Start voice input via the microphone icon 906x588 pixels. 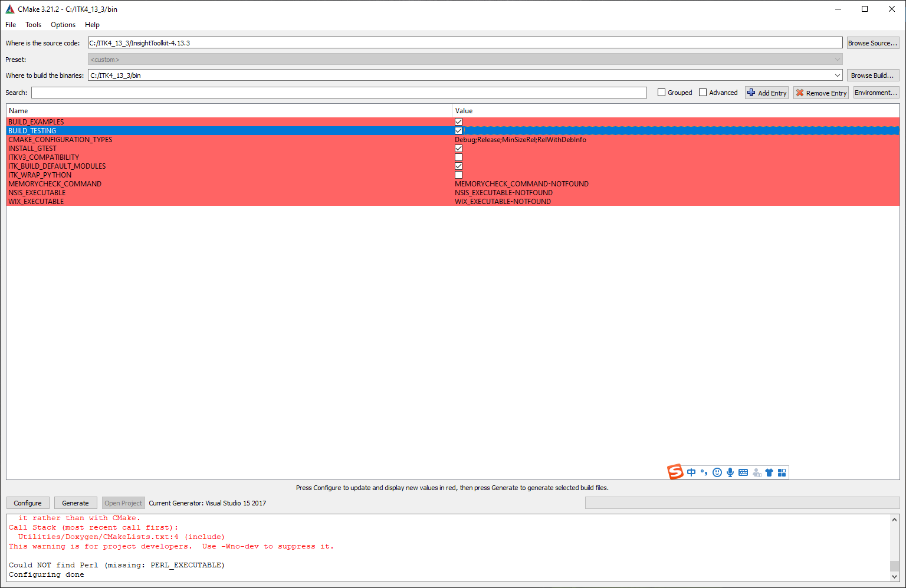[x=730, y=472]
